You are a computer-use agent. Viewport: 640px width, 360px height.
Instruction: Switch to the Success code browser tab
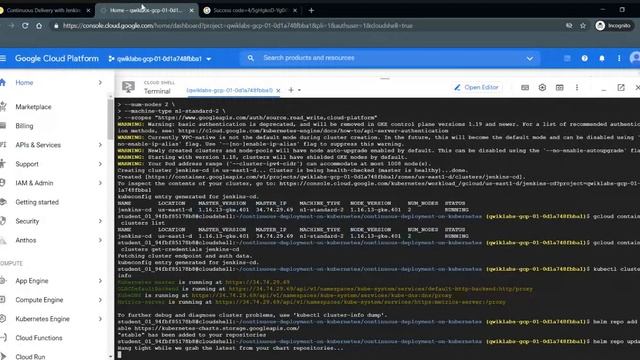251,11
